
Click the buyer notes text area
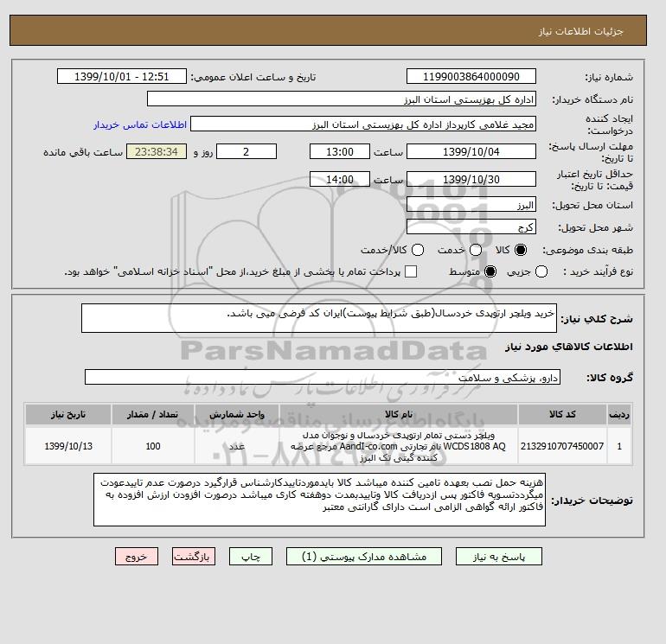(x=319, y=500)
